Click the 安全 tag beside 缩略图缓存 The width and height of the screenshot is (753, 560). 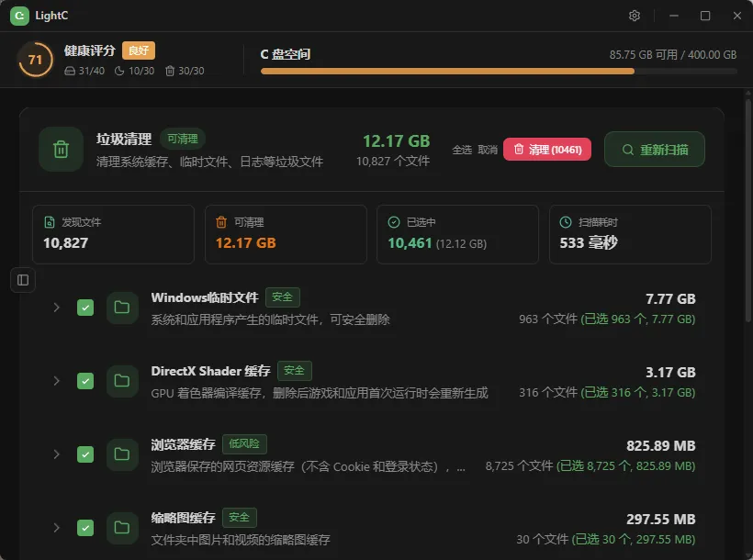click(239, 517)
